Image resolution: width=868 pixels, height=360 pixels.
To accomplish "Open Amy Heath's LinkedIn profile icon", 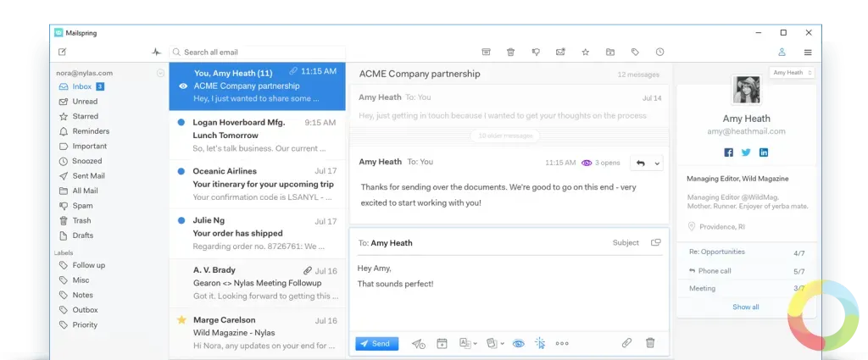I will (x=764, y=152).
